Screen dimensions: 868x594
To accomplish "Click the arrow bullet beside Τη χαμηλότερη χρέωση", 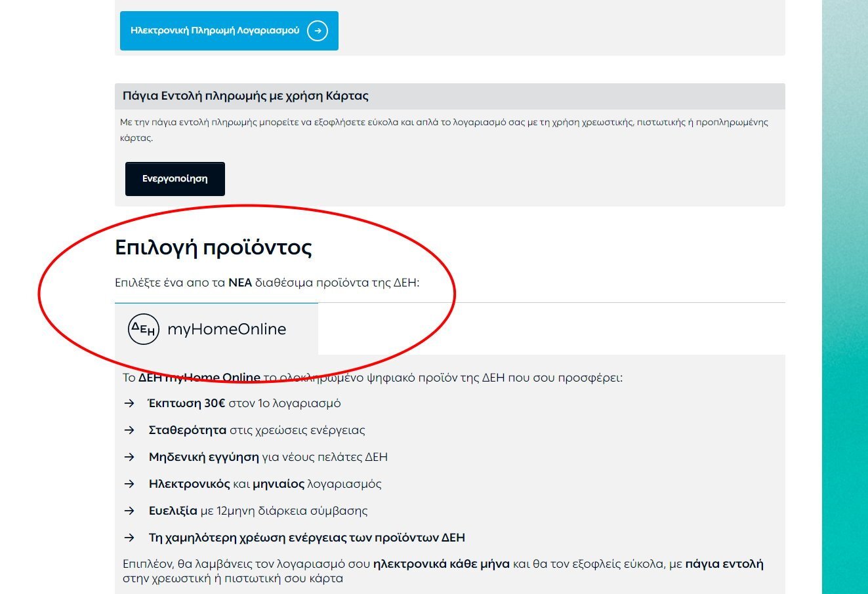I will click(x=129, y=538).
